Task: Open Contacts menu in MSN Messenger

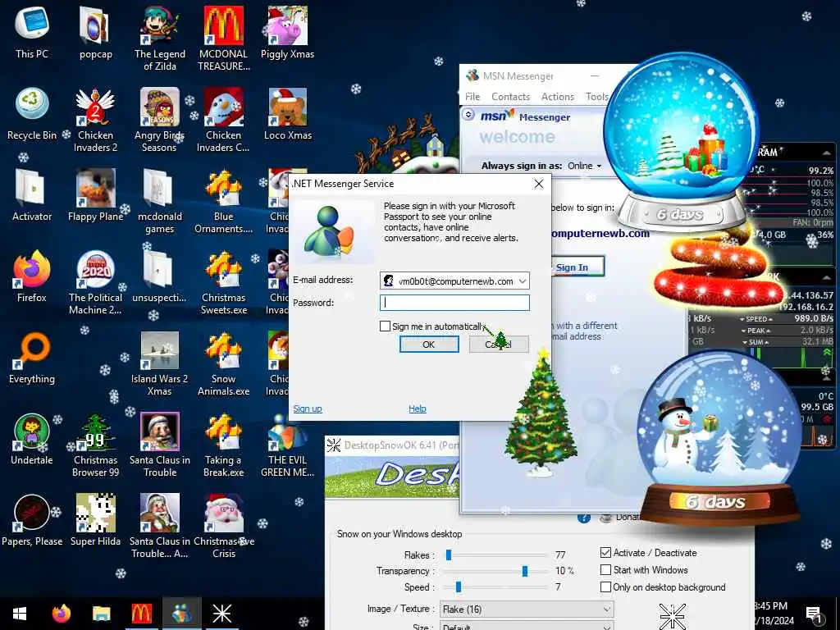Action: [510, 97]
